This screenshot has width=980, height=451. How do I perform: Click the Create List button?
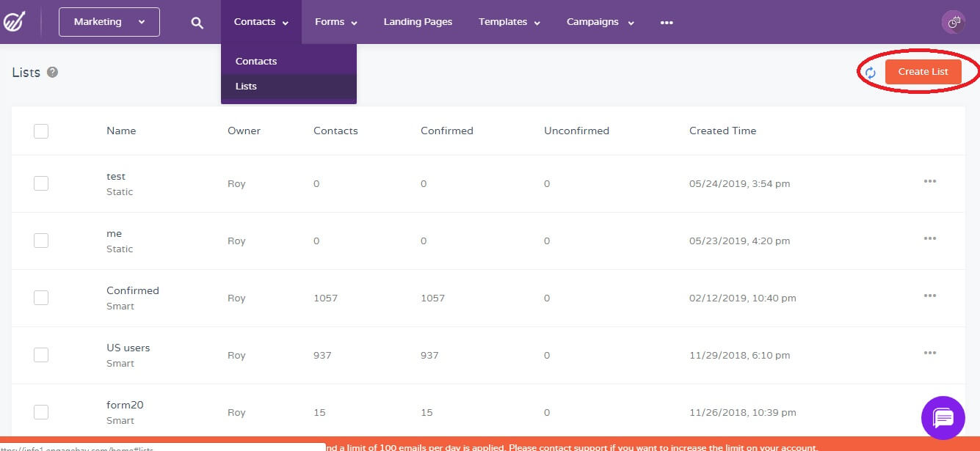(x=923, y=71)
